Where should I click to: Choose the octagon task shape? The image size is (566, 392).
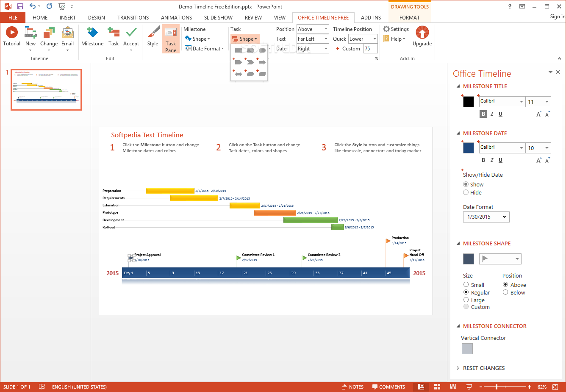pyautogui.click(x=250, y=74)
